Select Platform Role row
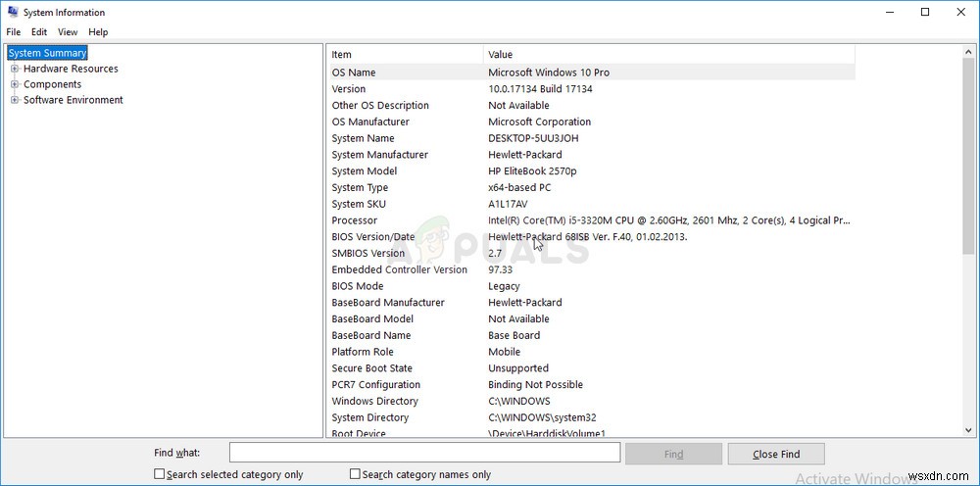The image size is (980, 486). [x=591, y=352]
